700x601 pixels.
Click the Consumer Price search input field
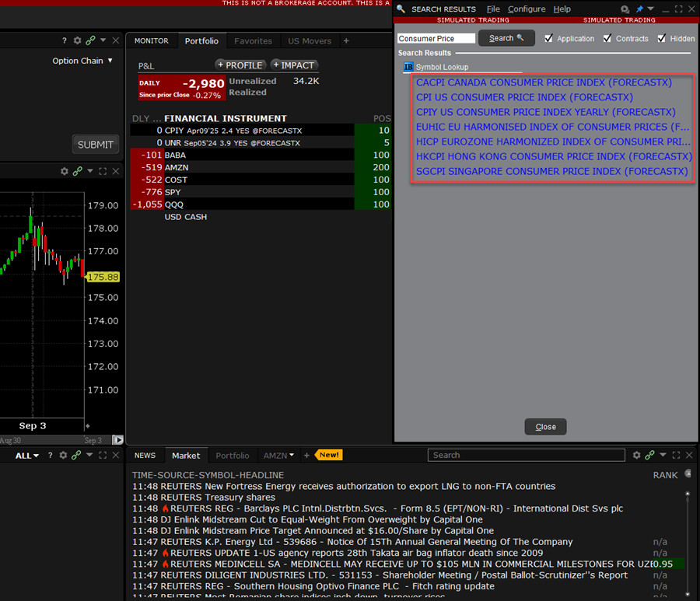pos(436,38)
